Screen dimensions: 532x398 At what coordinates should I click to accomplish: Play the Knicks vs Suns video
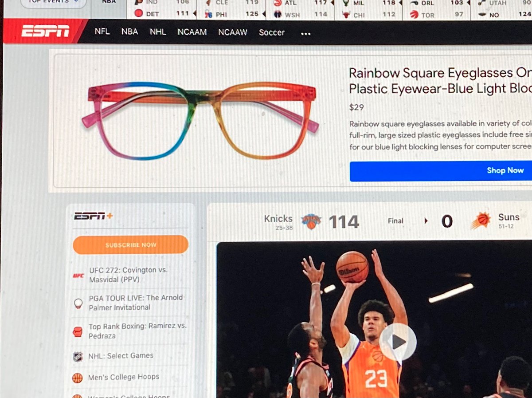point(398,342)
